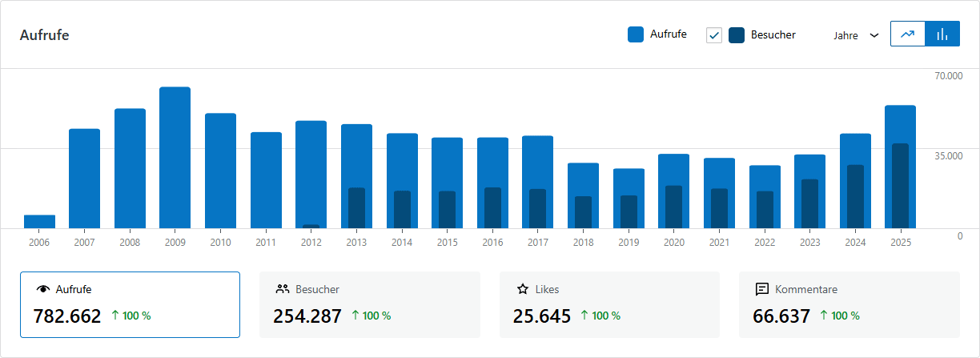Click the up arrow in Aufrufe card
The height and width of the screenshot is (358, 980).
115,316
